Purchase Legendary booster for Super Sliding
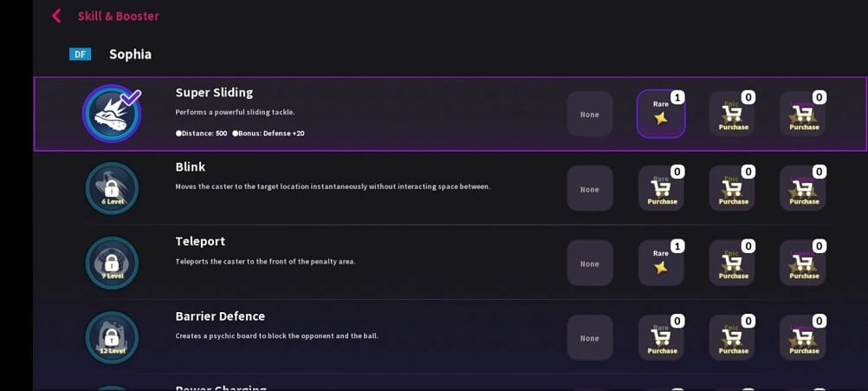This screenshot has width=868, height=391. pos(804,114)
